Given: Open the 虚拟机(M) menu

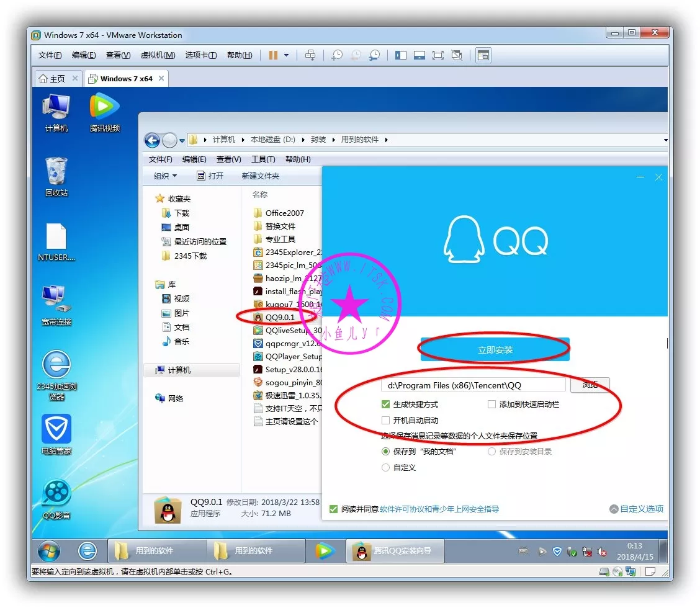Looking at the screenshot, I should pos(158,55).
